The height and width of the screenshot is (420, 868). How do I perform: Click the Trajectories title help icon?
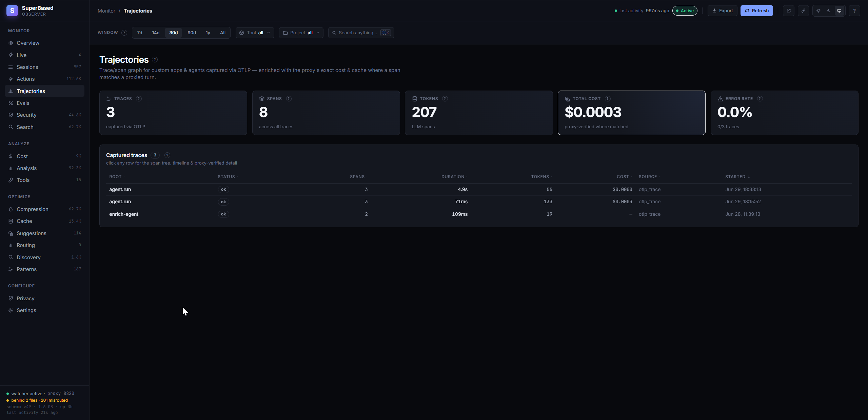tap(155, 60)
